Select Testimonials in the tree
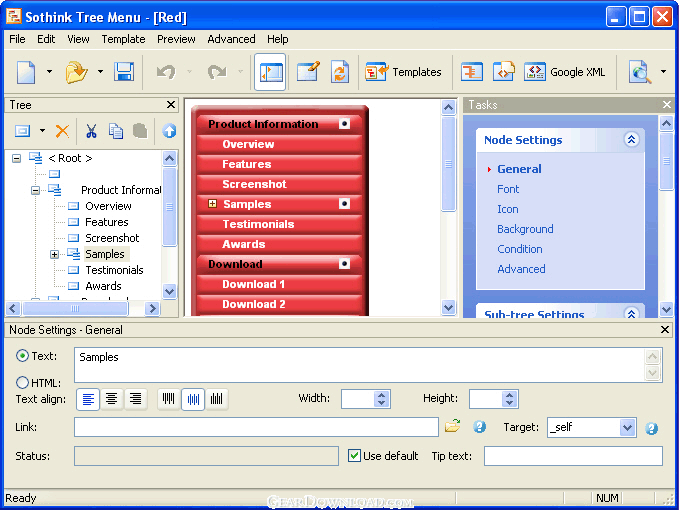 tap(114, 270)
